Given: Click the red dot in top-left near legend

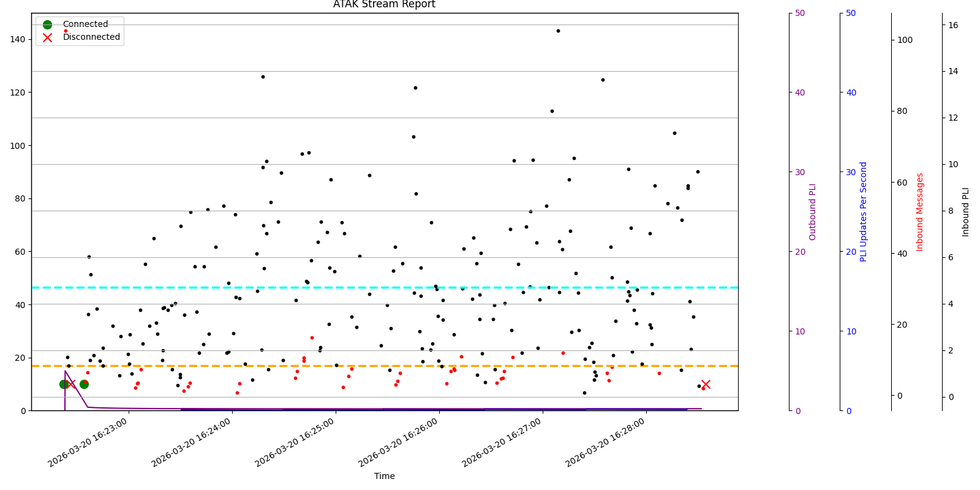Looking at the screenshot, I should [x=66, y=31].
